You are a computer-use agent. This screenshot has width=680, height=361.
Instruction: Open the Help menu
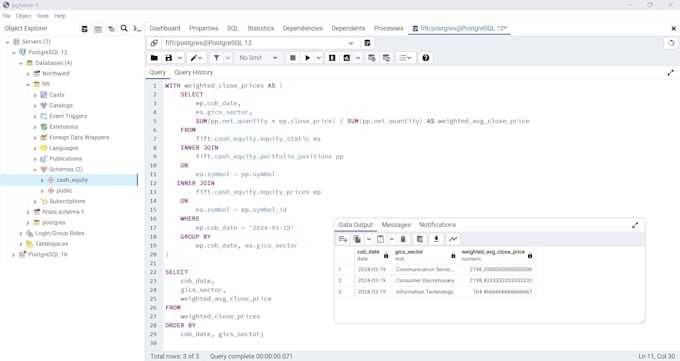tap(60, 16)
